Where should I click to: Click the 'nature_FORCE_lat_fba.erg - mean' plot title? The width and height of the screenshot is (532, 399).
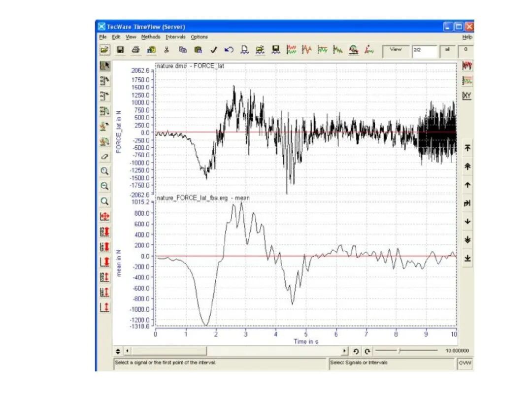point(203,198)
